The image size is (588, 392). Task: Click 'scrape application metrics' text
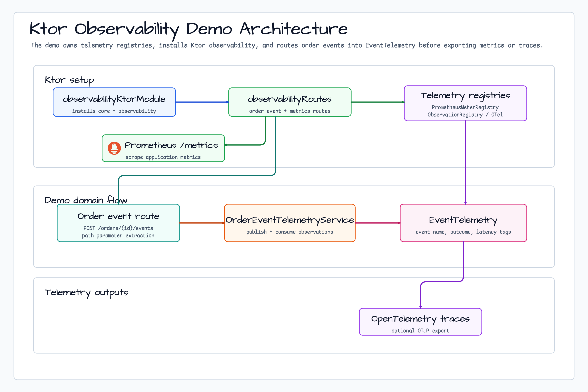pyautogui.click(x=163, y=157)
